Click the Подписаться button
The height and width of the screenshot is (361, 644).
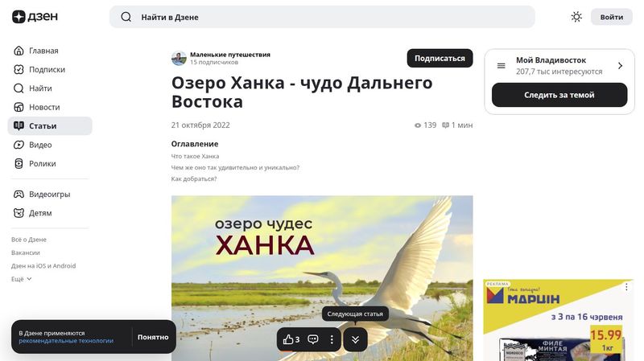point(440,58)
